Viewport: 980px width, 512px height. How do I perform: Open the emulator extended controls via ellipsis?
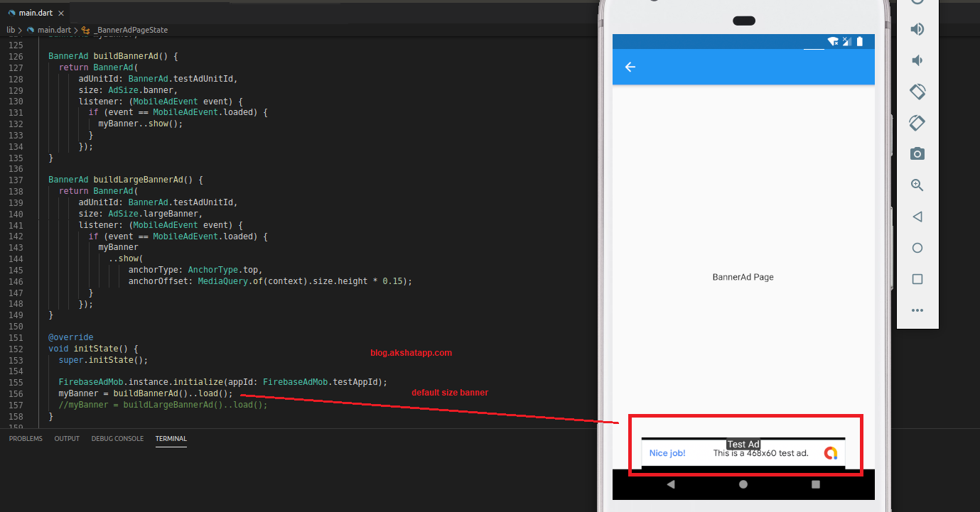pyautogui.click(x=917, y=310)
